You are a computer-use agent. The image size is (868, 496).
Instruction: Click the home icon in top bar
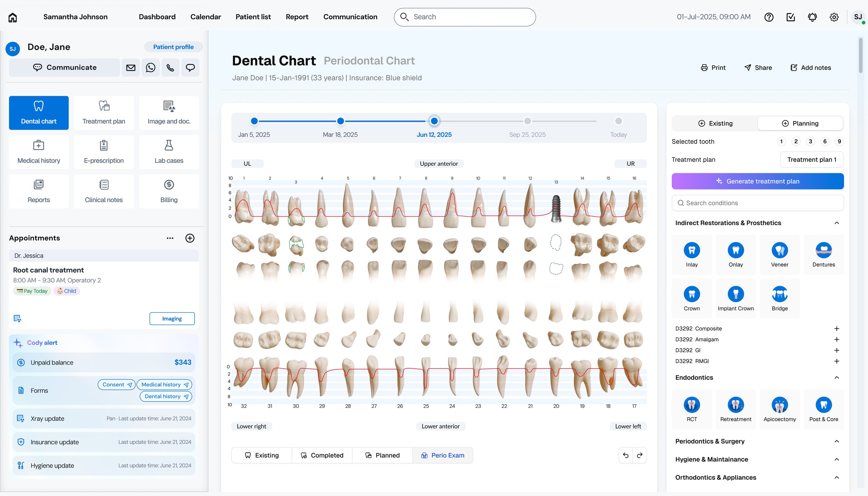13,17
